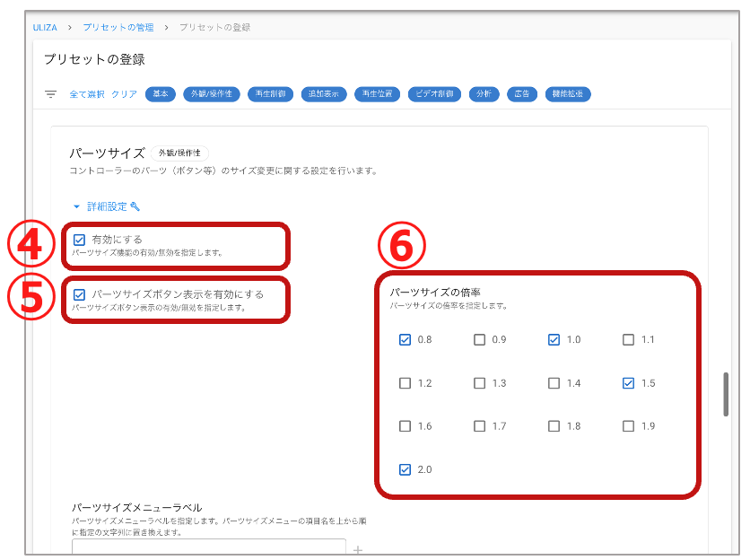Select the 再生制御 tab
750x560 pixels.
(x=269, y=92)
